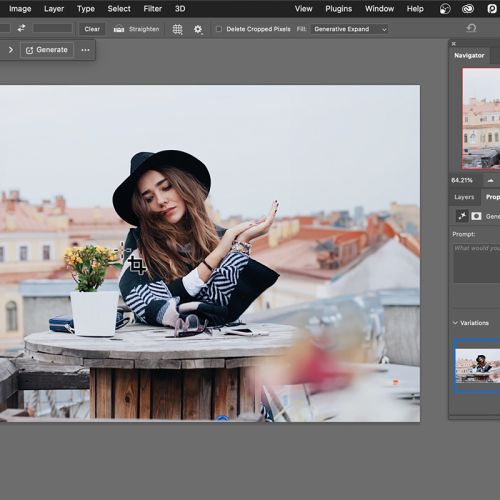
Task: Click the reset crop undo arrow icon
Action: [x=471, y=28]
